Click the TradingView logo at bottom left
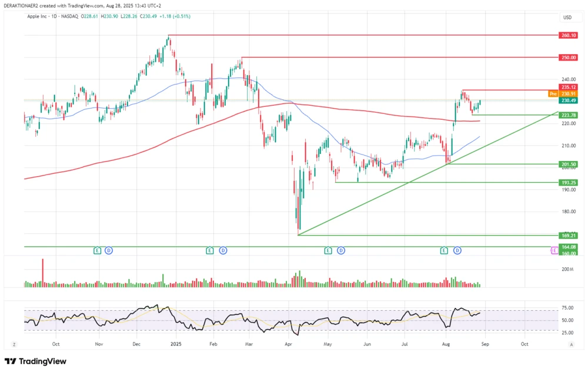The image size is (588, 373). [x=36, y=361]
